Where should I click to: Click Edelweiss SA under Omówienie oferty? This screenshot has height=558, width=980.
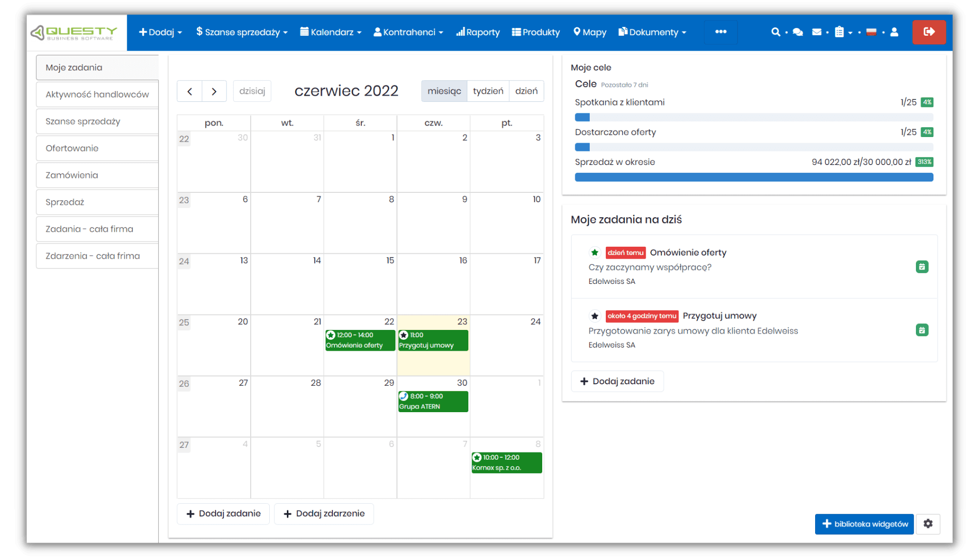[611, 281]
